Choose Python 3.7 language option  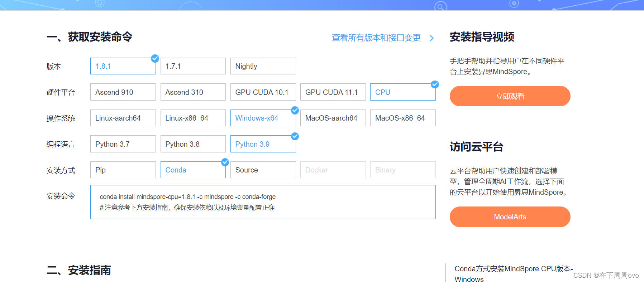[123, 144]
